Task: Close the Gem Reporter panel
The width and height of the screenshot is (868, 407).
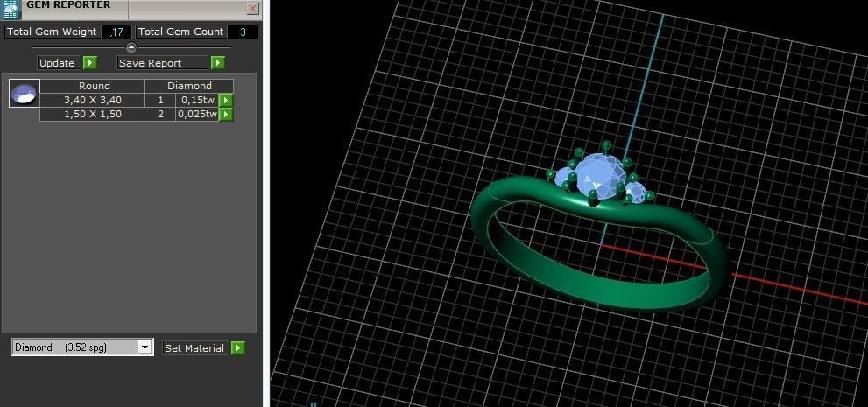Action: [x=252, y=8]
